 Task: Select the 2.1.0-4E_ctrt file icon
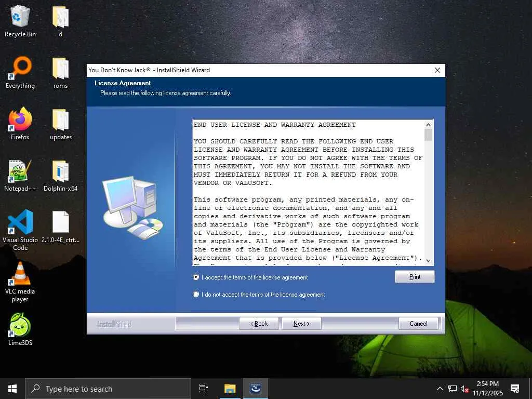pyautogui.click(x=60, y=227)
